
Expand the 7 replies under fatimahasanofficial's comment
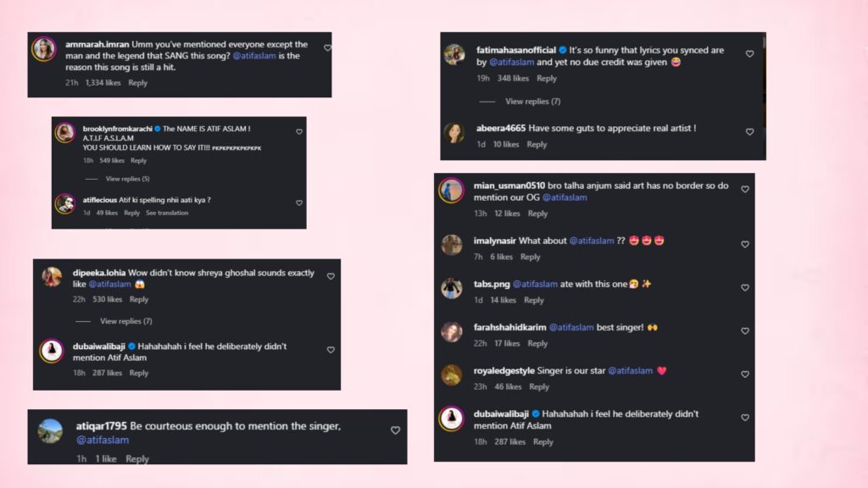532,102
